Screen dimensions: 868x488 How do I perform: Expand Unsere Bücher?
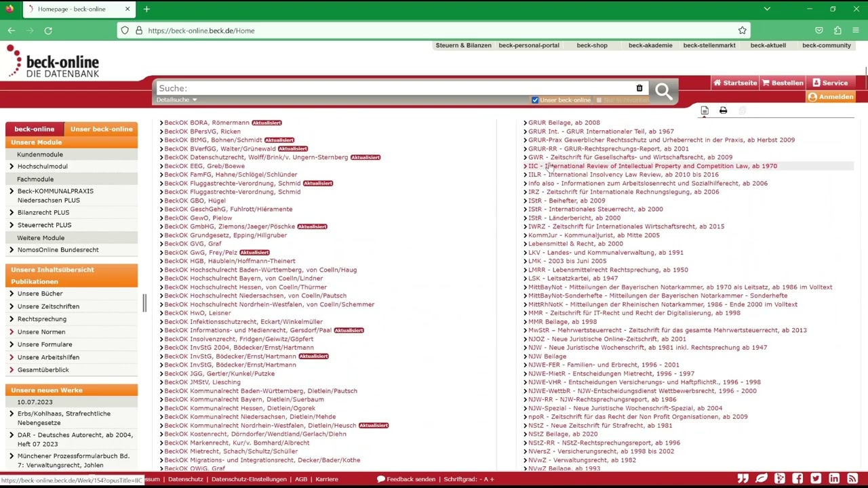click(x=12, y=293)
